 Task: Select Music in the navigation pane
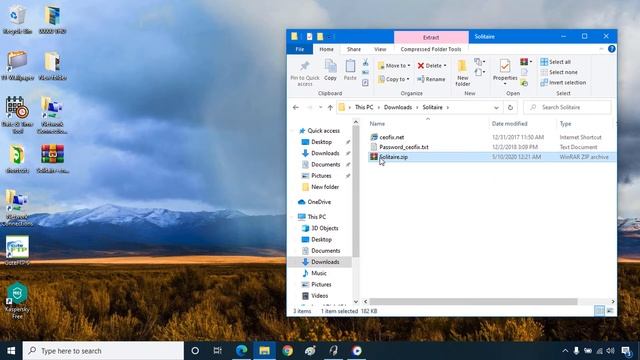[x=318, y=273]
